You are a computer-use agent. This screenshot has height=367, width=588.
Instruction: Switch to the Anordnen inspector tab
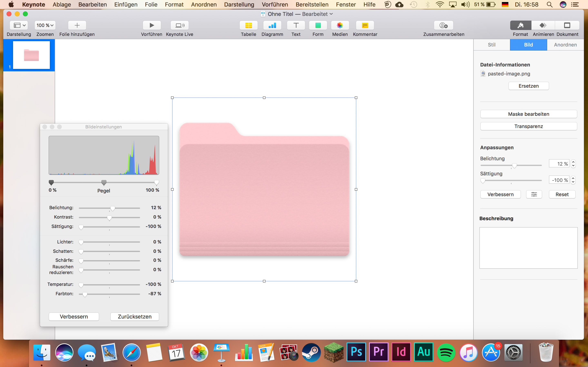coord(565,45)
